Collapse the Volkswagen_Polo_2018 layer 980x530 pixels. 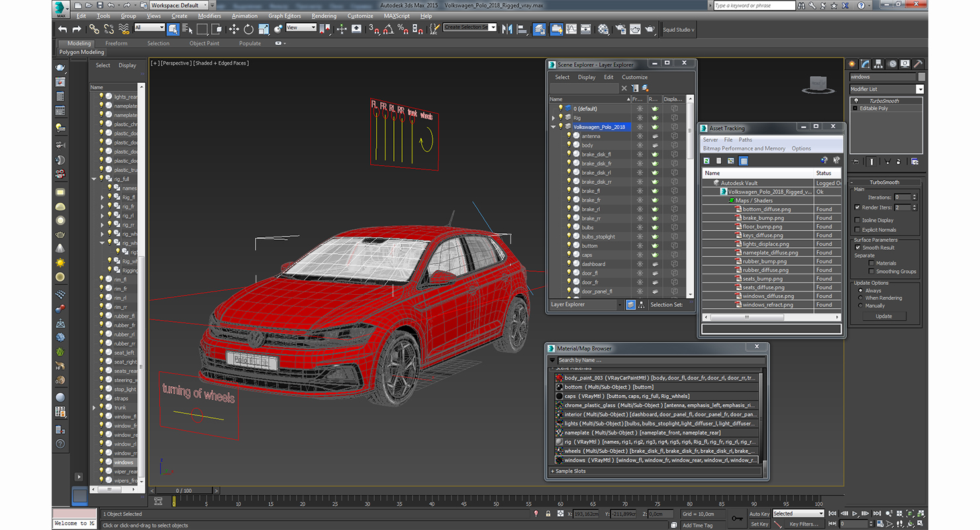pyautogui.click(x=554, y=127)
